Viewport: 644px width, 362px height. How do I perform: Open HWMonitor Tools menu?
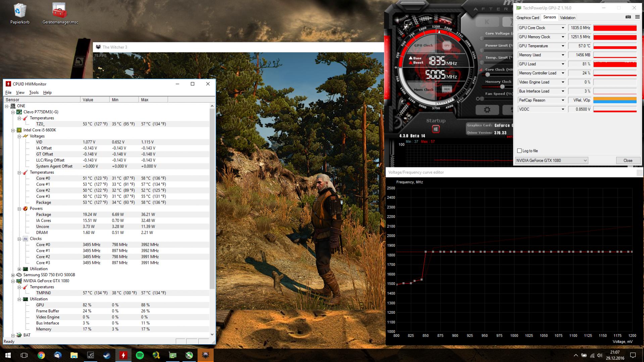point(34,93)
